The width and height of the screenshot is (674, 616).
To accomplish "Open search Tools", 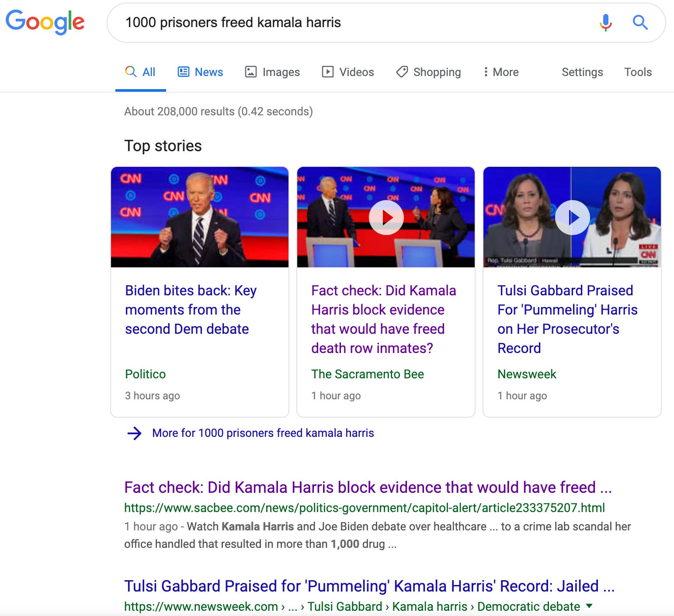I will point(638,72).
